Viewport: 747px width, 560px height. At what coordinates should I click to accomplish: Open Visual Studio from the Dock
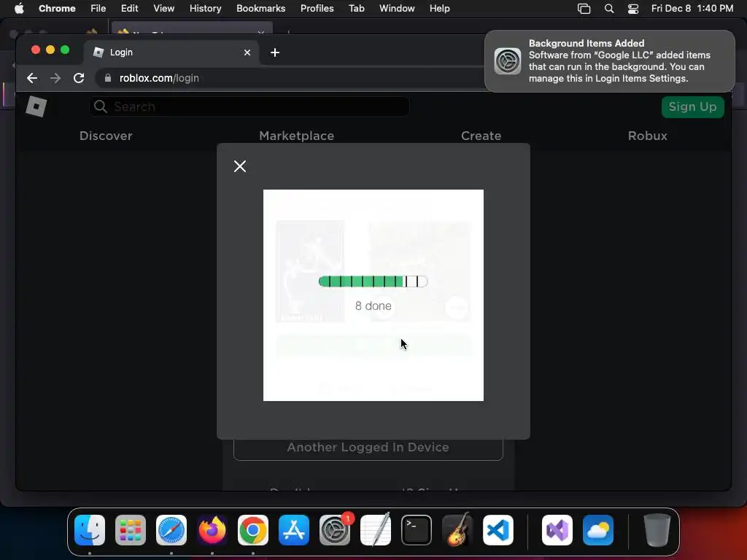click(557, 530)
